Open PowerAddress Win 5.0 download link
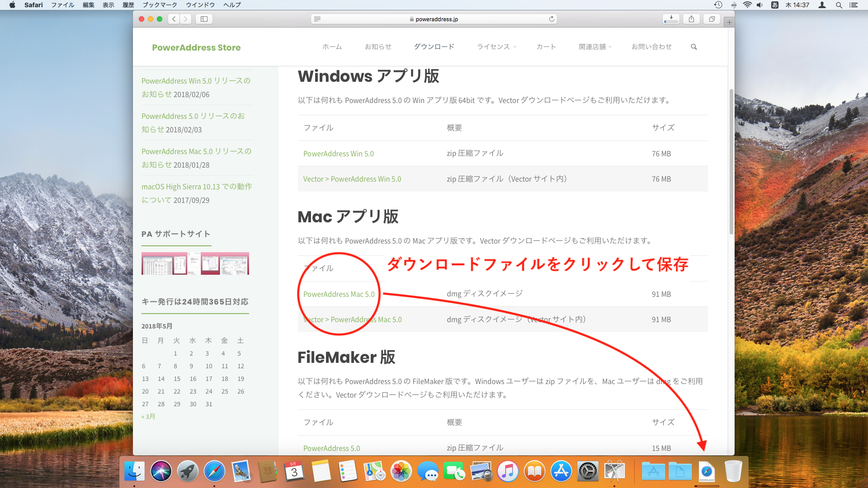 coord(338,154)
